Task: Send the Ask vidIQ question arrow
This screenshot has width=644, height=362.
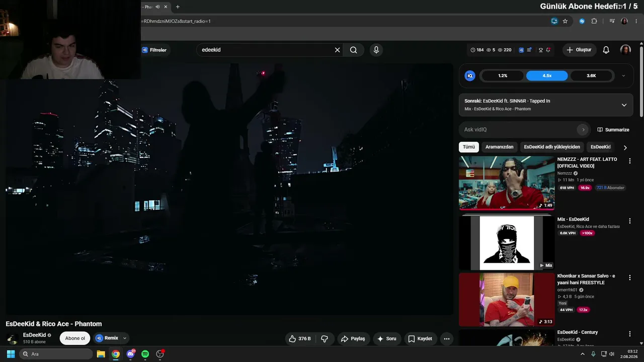Action: tap(583, 130)
